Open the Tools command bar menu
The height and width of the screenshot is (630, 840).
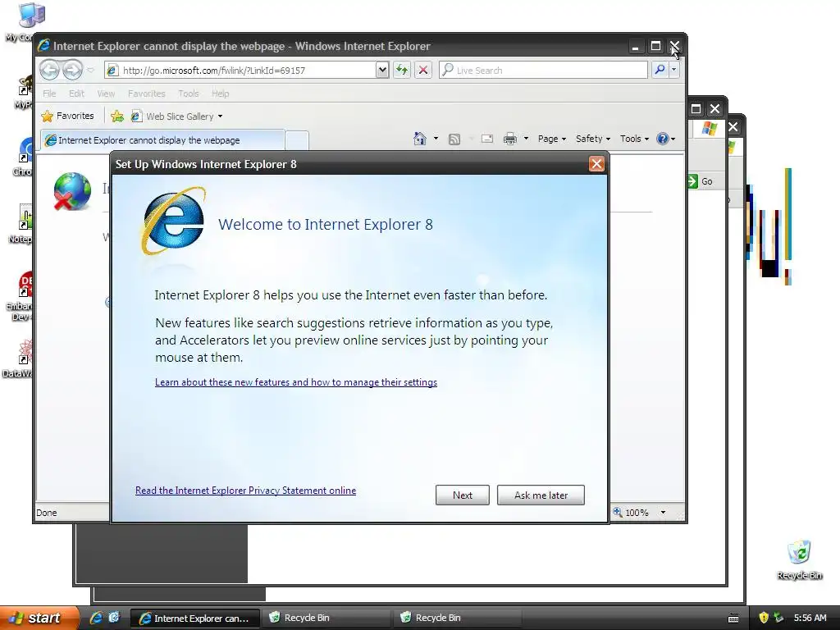[634, 139]
